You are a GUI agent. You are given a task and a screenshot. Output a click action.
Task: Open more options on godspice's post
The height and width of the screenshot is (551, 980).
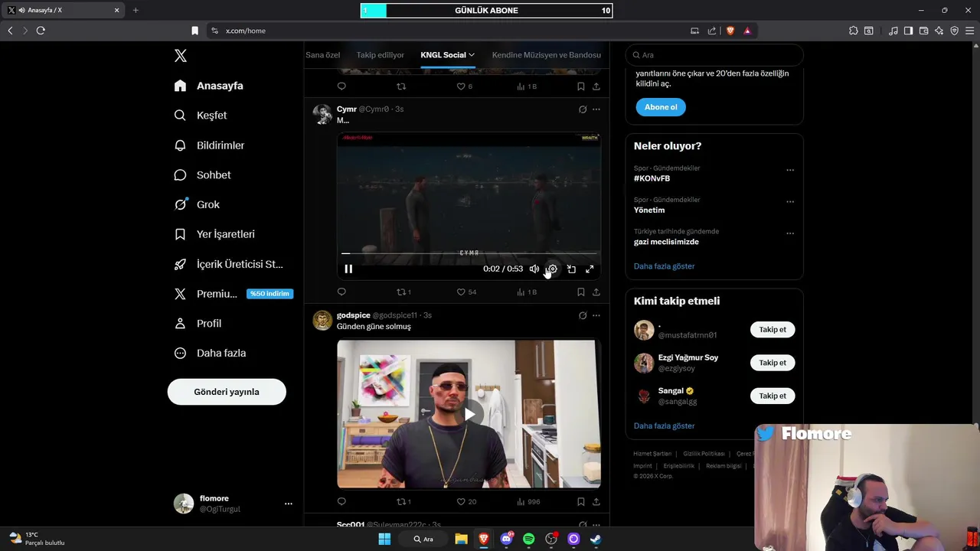[x=596, y=315]
